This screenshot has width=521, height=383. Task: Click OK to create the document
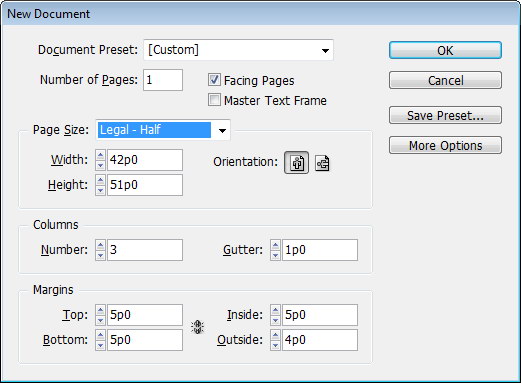tap(445, 50)
